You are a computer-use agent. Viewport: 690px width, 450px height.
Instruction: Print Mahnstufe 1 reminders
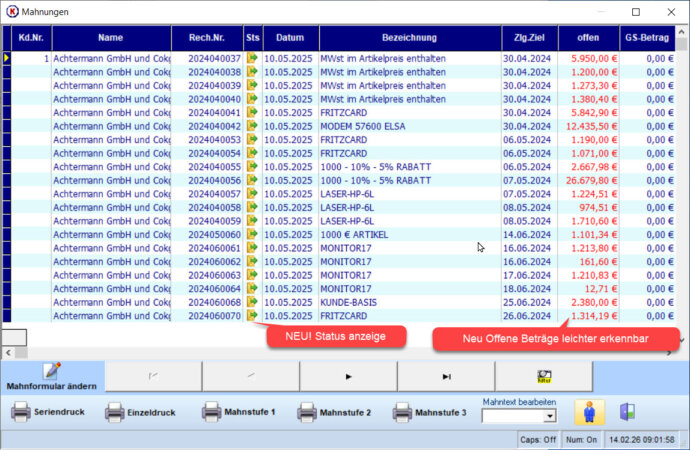coord(239,412)
